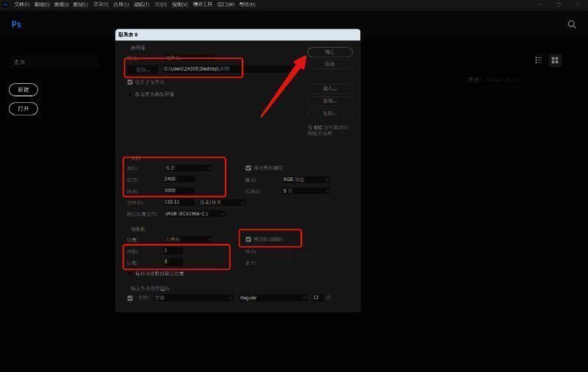588x372 pixels.
Task: Click the 新建 button on home screen
Action: 23,90
